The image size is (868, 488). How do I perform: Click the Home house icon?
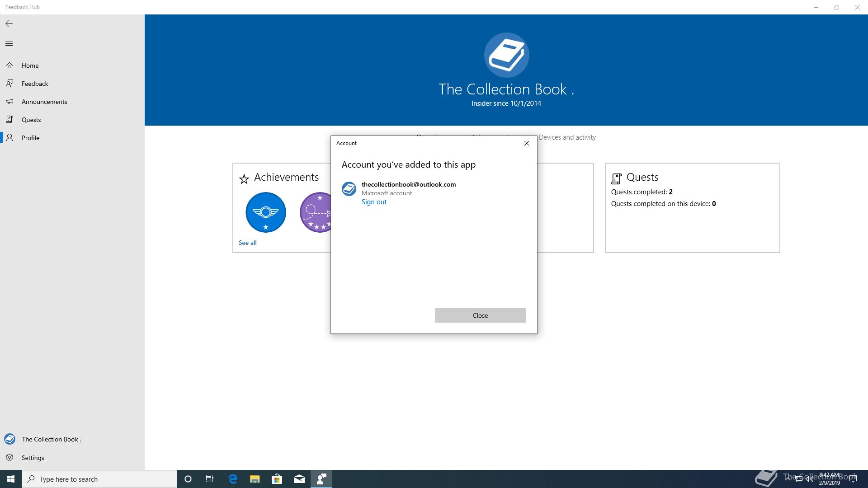[9, 66]
